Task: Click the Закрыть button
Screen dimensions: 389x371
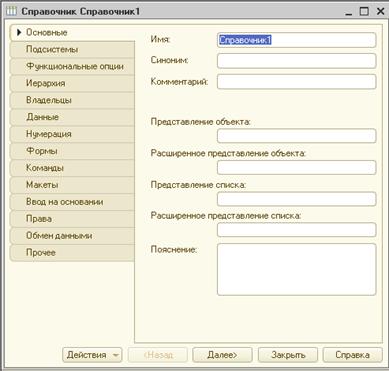Action: tap(288, 355)
